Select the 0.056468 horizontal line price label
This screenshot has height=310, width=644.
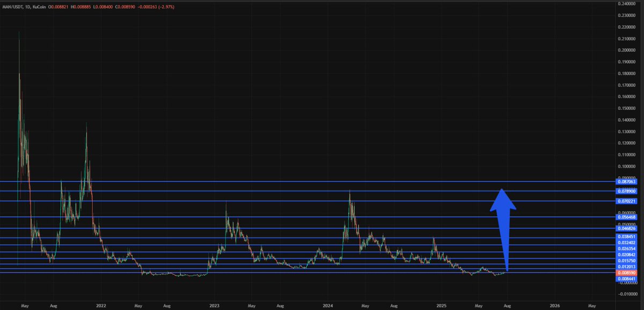click(627, 217)
